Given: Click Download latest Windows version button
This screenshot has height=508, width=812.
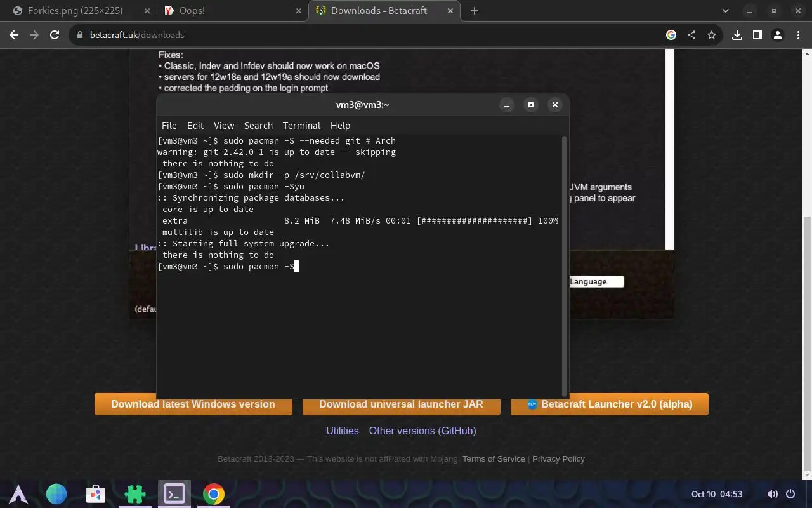Looking at the screenshot, I should tap(193, 404).
